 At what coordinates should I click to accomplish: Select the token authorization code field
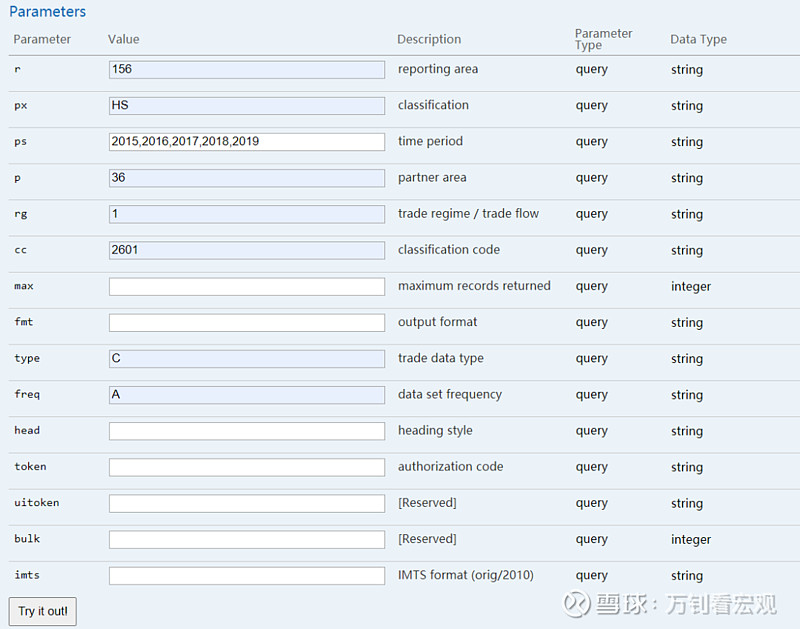tap(247, 467)
